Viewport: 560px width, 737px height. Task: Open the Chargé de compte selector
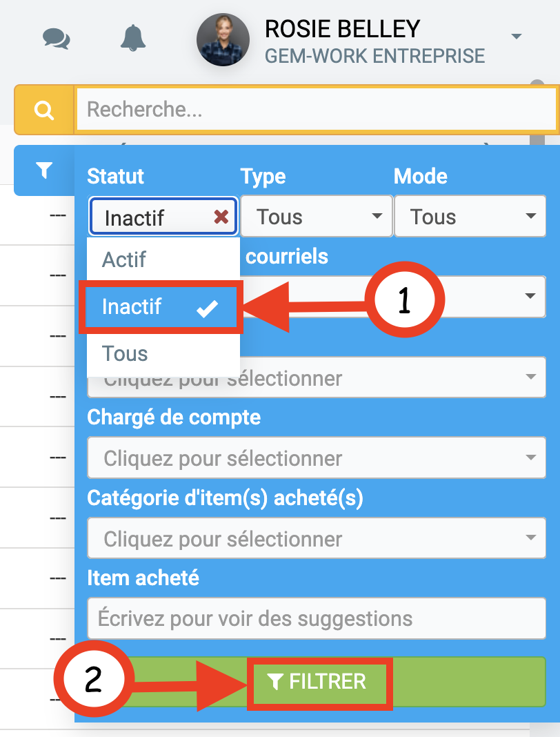[316, 458]
